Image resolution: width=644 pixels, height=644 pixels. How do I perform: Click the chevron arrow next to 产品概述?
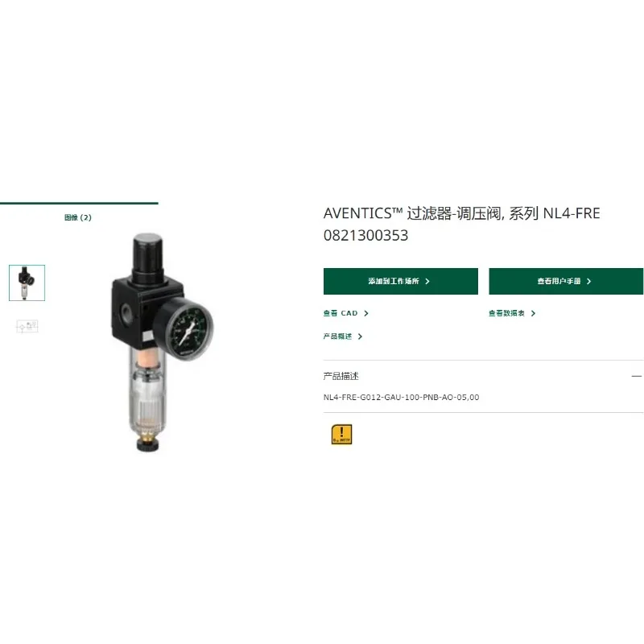coord(360,336)
